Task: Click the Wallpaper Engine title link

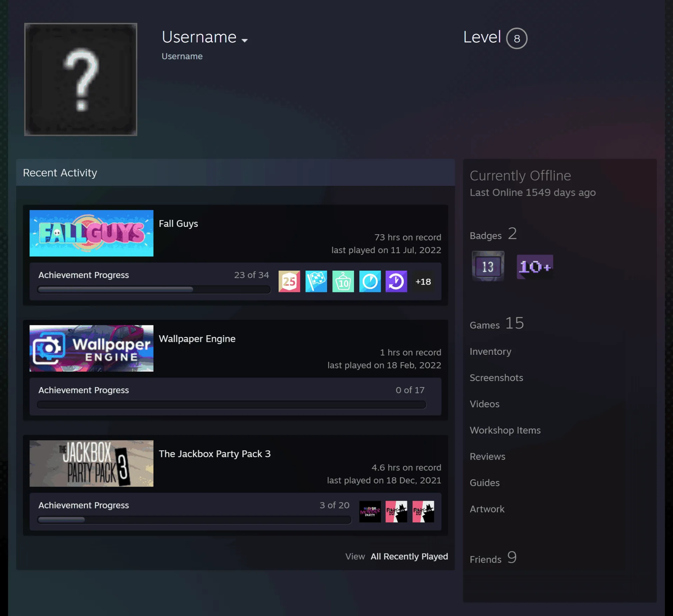Action: coord(197,339)
